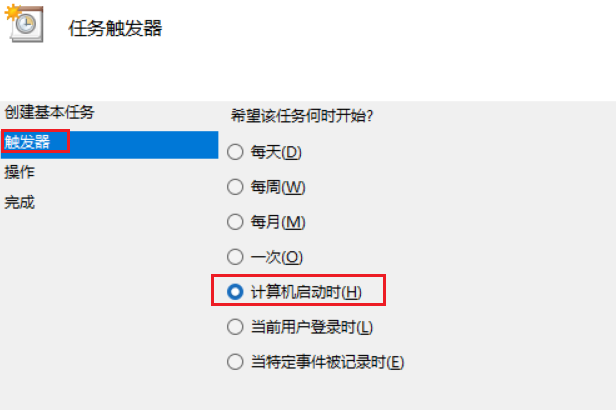Image resolution: width=616 pixels, height=410 pixels.
Task: Jump to the 完成 step
Action: (x=20, y=202)
